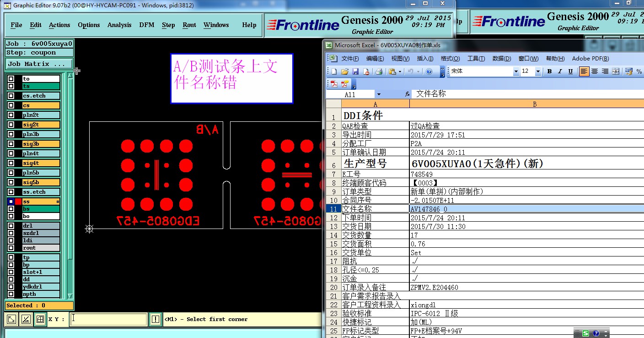
Task: Click the Print icon in Excel toolbar
Action: (x=379, y=71)
